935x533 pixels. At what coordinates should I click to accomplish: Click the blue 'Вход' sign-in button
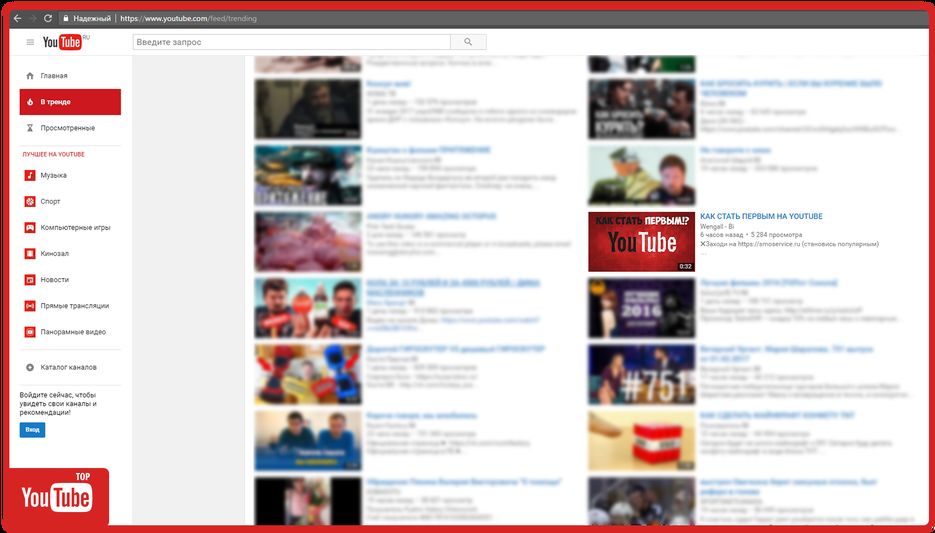pos(32,430)
